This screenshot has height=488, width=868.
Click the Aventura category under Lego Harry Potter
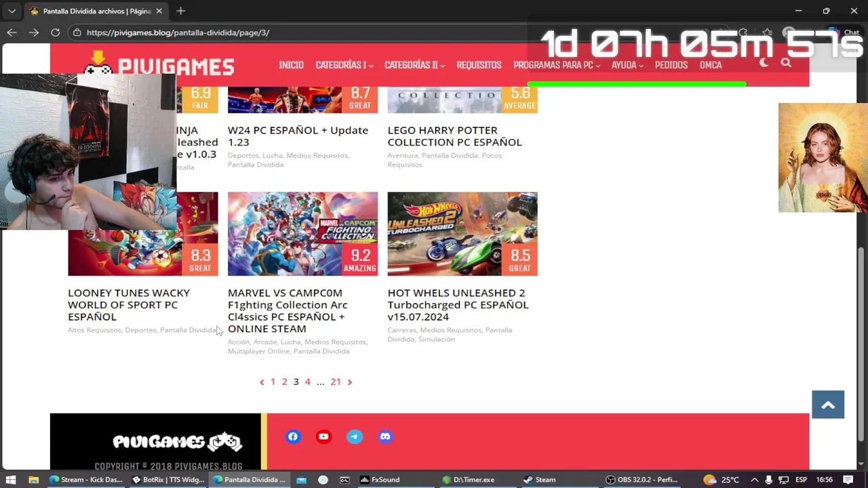pyautogui.click(x=402, y=155)
